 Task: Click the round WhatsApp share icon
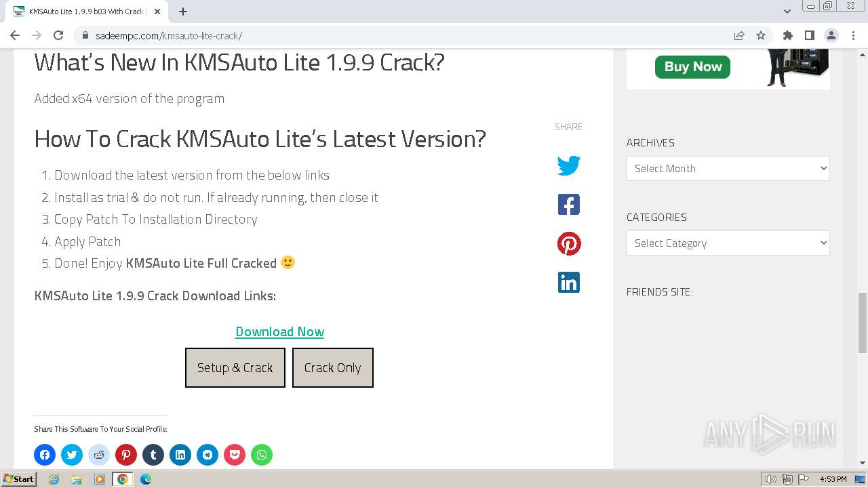[x=262, y=455]
